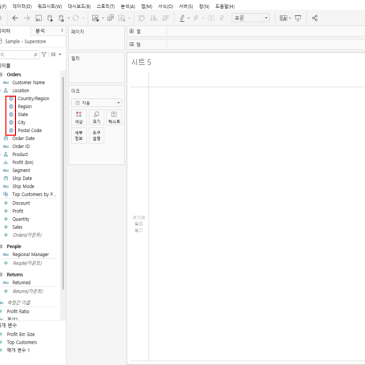Select the Profit Ratio field

pyautogui.click(x=18, y=311)
